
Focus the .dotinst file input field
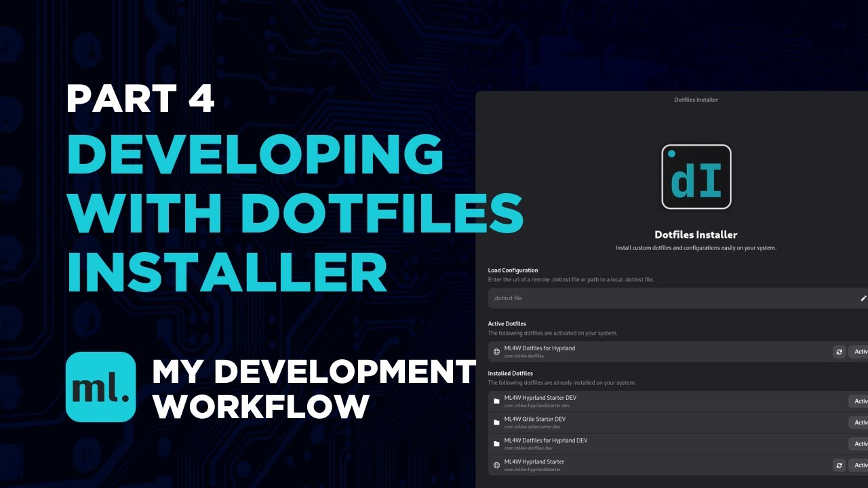pyautogui.click(x=678, y=298)
